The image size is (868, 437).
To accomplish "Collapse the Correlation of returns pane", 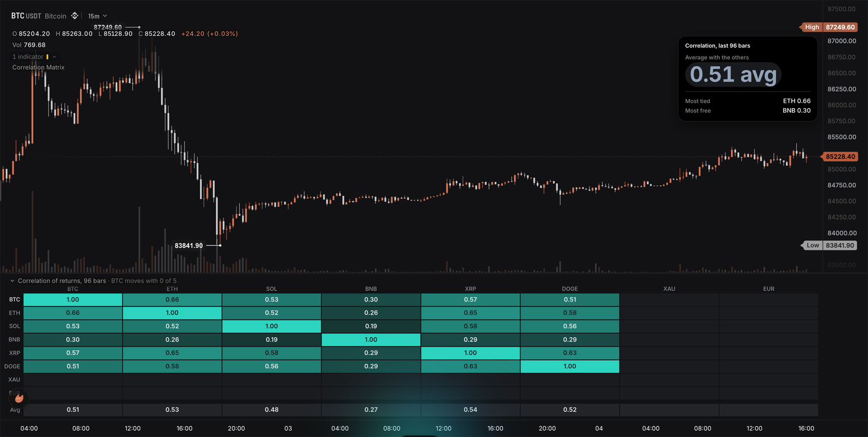I will (x=12, y=281).
